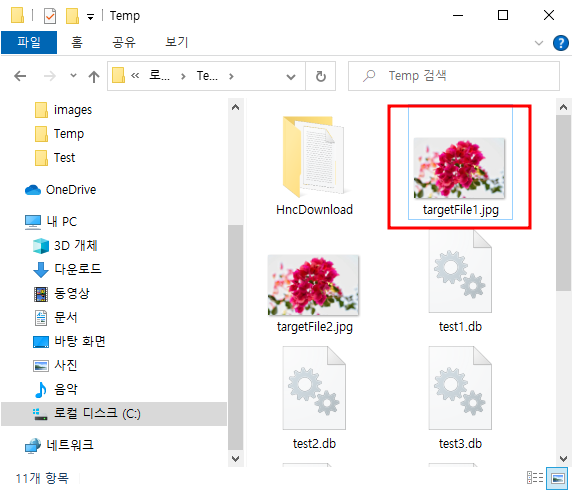Minimize the Temp window
Screen dimensions: 573x491
(x=458, y=15)
